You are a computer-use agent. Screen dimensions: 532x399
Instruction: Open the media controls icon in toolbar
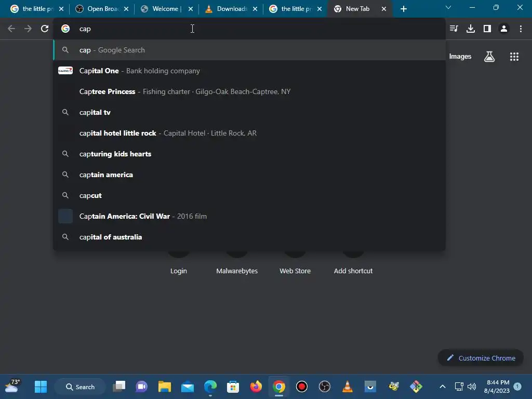click(x=454, y=29)
